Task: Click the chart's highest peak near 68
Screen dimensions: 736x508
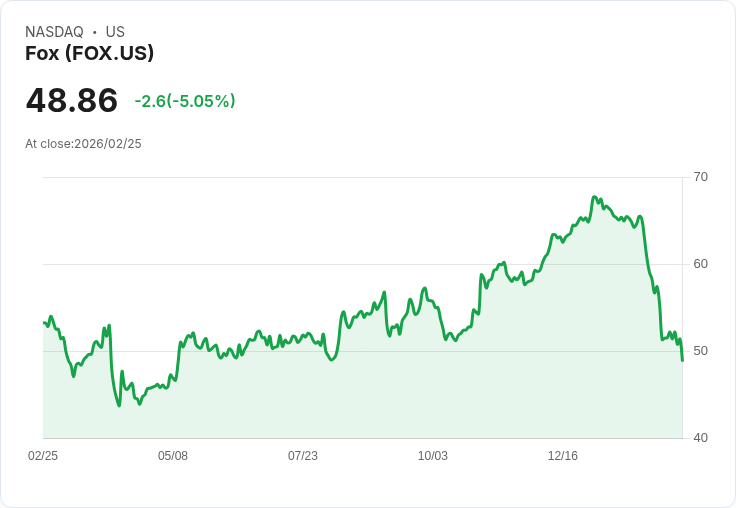Action: [x=594, y=197]
